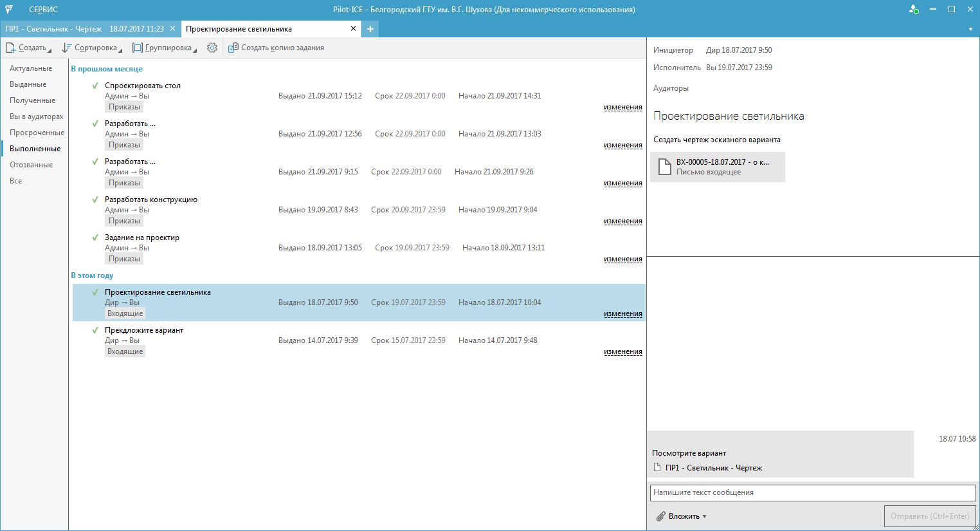Click Выдано 21.09.2017 15:12 text
This screenshot has width=980, height=531.
[320, 96]
